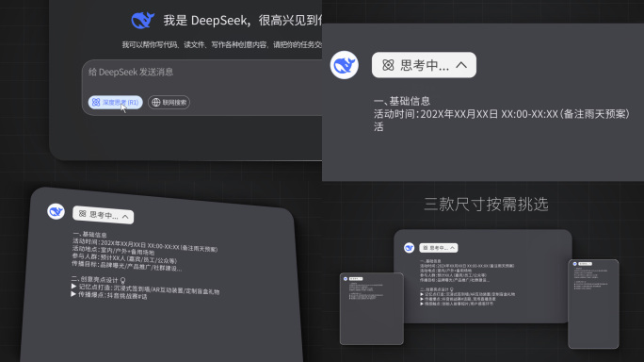Click the triangle before 记忆点打造 in tilted panel
The width and height of the screenshot is (644, 362).
[74, 287]
